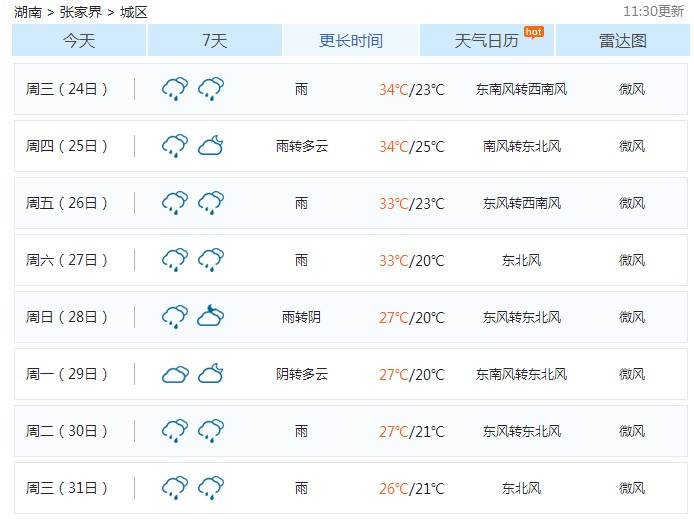
Task: Click the daytime rain icon for 周二 30日
Action: pyautogui.click(x=175, y=431)
